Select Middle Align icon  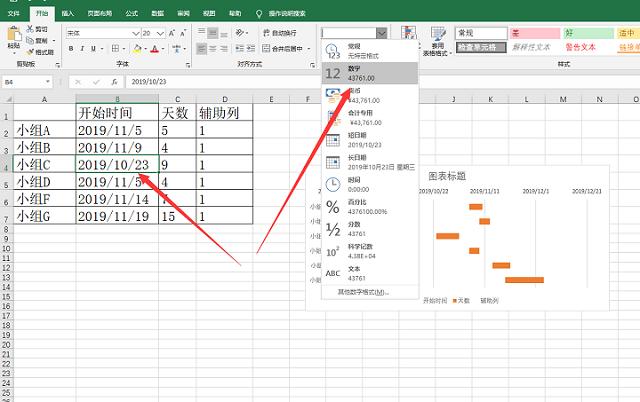coord(213,33)
